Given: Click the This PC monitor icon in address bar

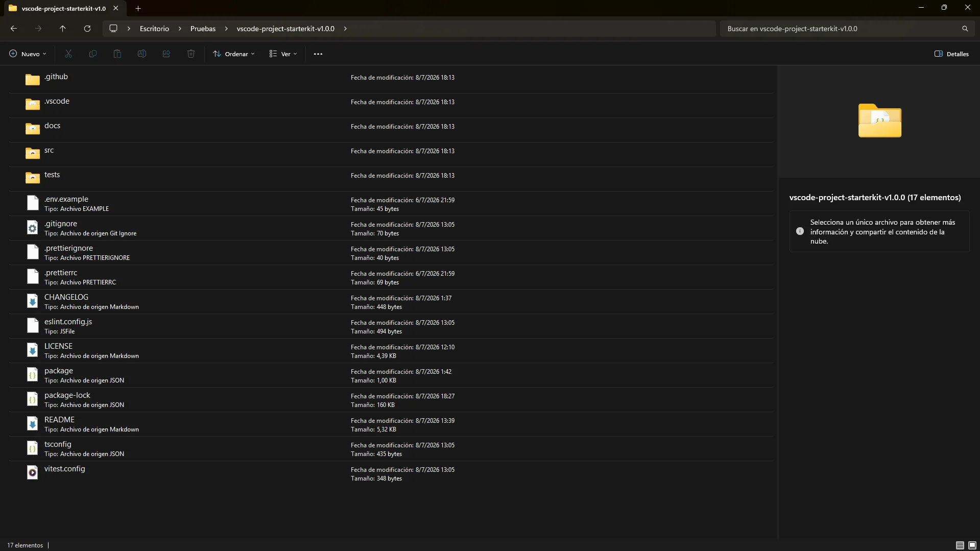Looking at the screenshot, I should 113,29.
